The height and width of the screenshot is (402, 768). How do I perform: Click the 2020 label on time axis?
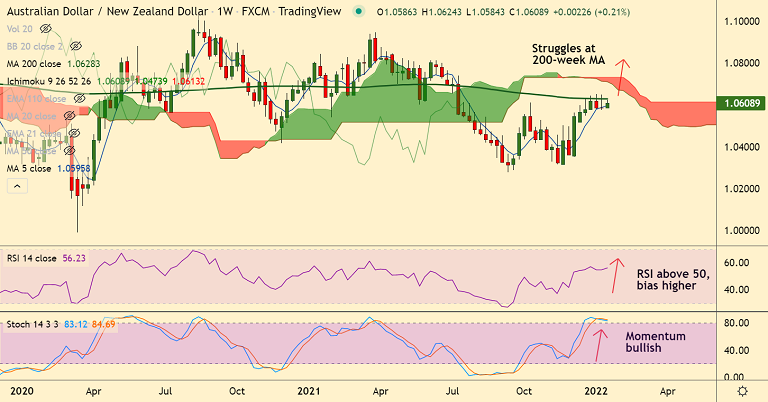point(22,391)
